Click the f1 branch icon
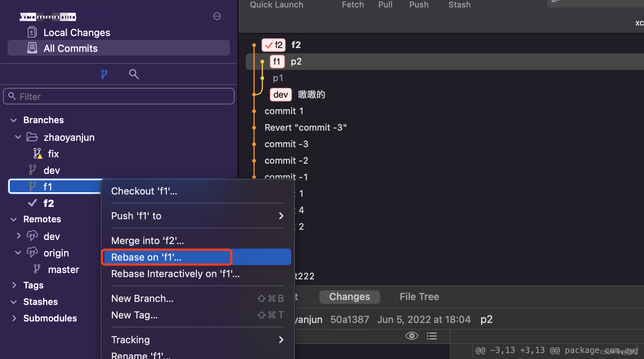The height and width of the screenshot is (359, 644). (x=33, y=186)
